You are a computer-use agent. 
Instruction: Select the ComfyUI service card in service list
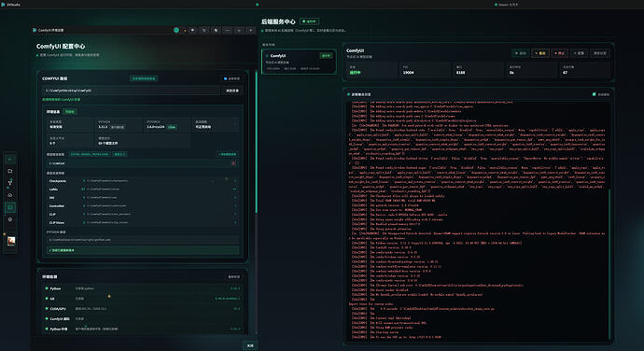coord(299,62)
